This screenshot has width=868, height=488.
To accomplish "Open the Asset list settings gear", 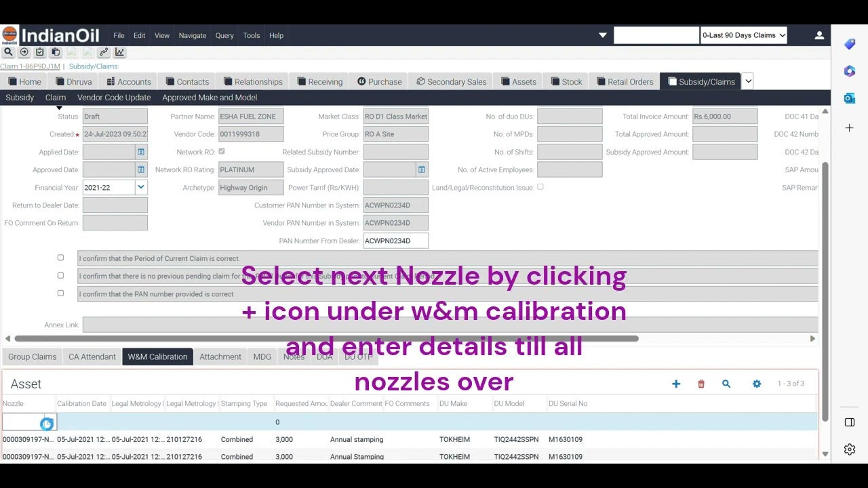I will coord(757,384).
